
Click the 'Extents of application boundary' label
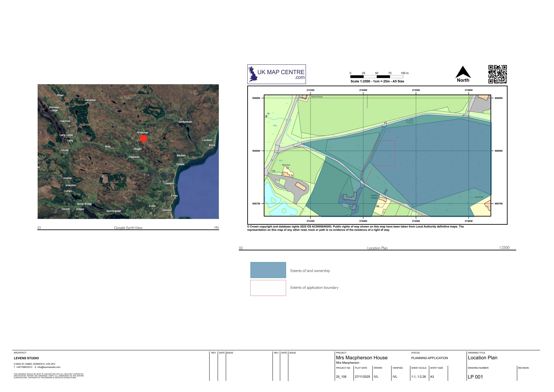314,288
